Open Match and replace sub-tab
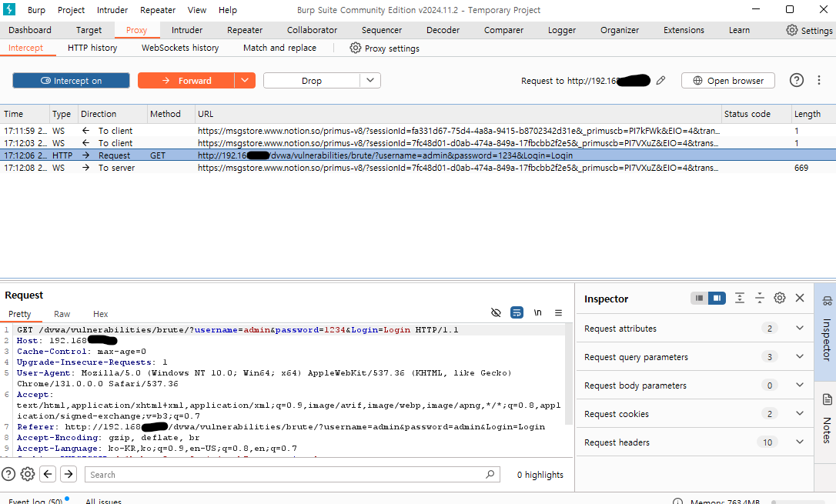The image size is (836, 504). point(279,48)
